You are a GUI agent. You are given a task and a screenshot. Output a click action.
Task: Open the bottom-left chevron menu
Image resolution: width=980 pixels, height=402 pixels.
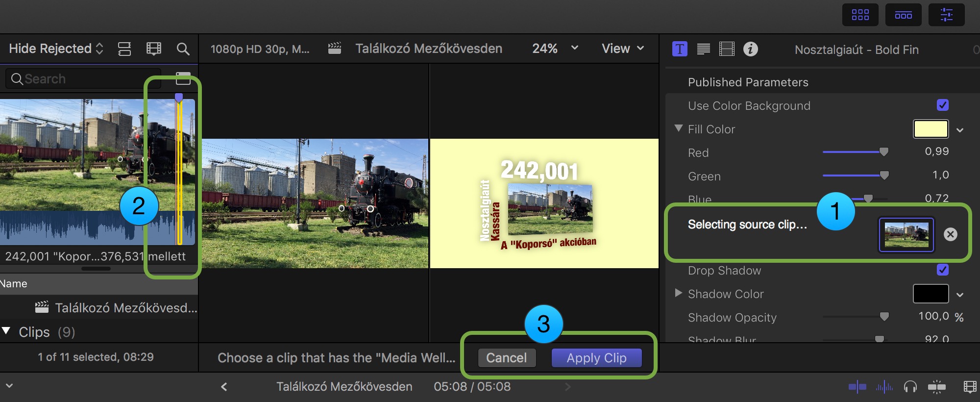[9, 386]
